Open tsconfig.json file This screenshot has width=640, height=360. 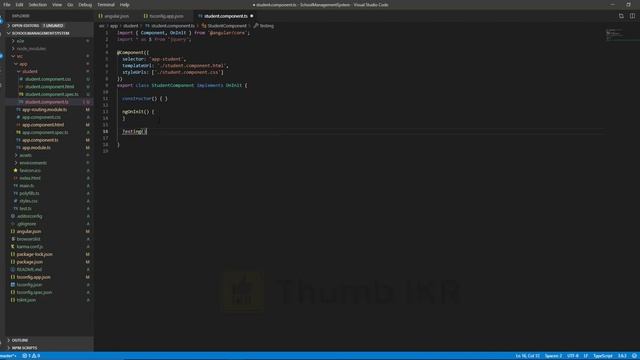(x=29, y=285)
